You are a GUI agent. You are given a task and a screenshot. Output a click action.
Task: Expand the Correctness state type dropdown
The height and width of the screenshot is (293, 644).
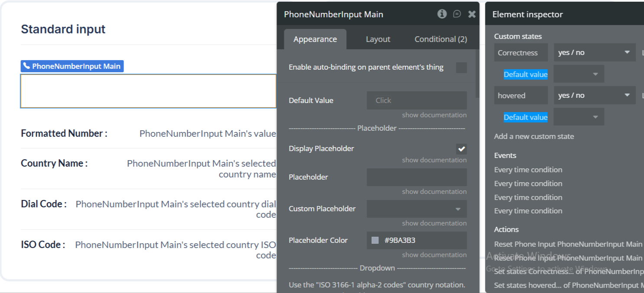(x=594, y=52)
